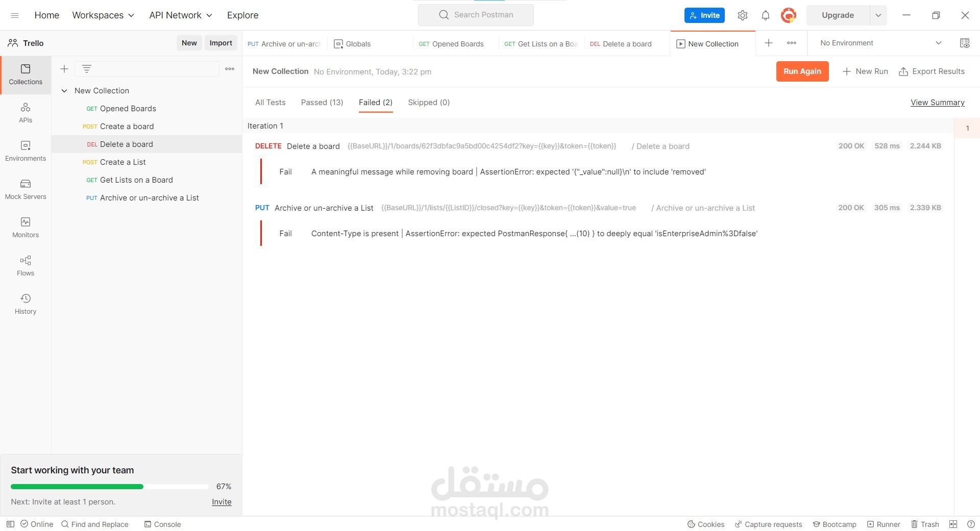Open Create a List request
The width and height of the screenshot is (980, 531).
[x=147, y=162]
